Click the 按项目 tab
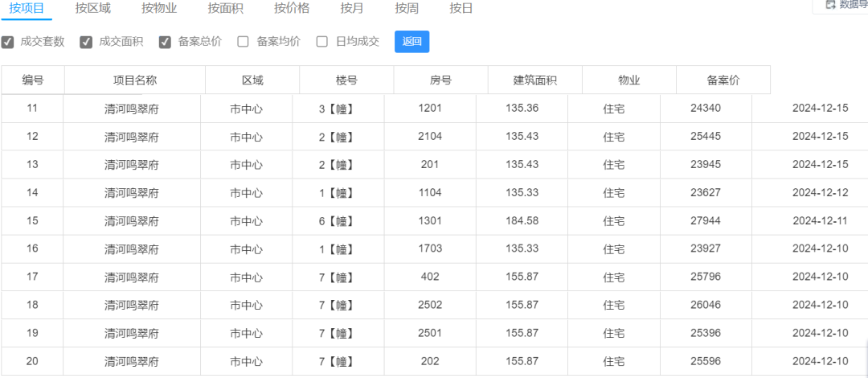This screenshot has height=378, width=868. 27,8
